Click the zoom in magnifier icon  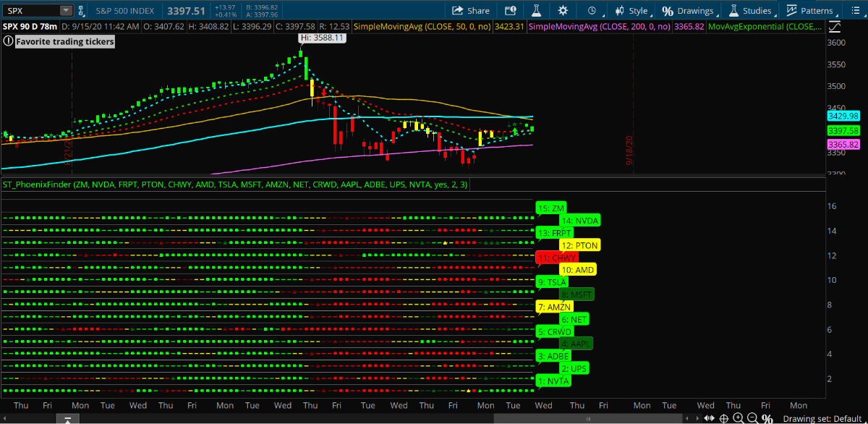coord(738,418)
